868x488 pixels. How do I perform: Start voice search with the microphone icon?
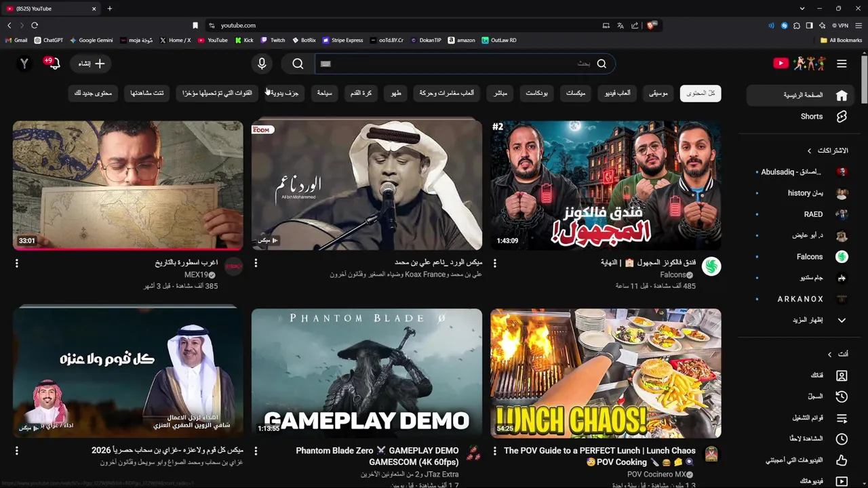tap(262, 64)
